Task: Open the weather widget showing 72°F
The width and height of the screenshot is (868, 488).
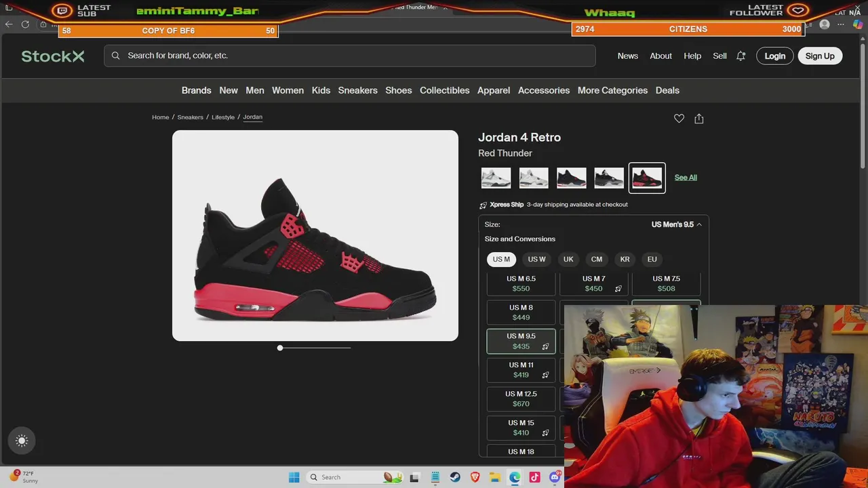Action: pos(24,476)
